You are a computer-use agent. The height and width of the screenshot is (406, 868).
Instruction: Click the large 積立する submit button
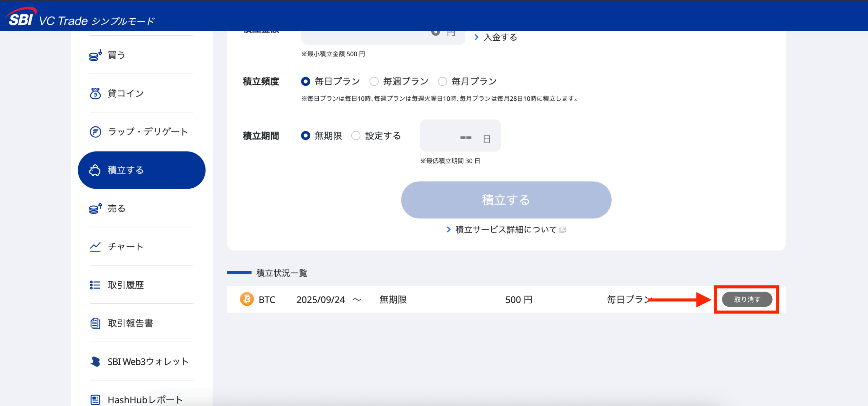coord(506,200)
